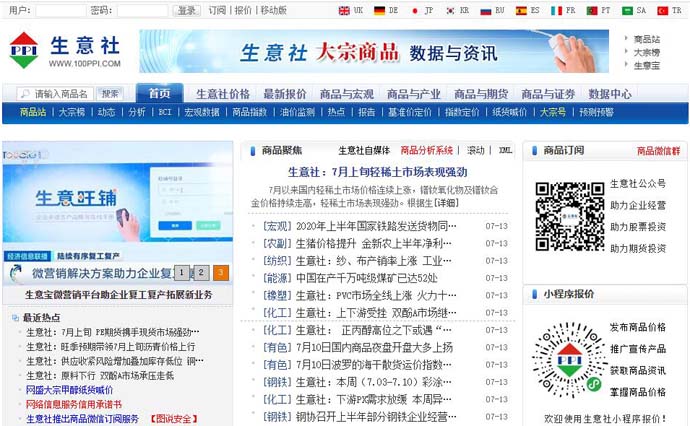This screenshot has width=690, height=426.
Task: Select 商品站 in the blue submenu
Action: [33, 112]
